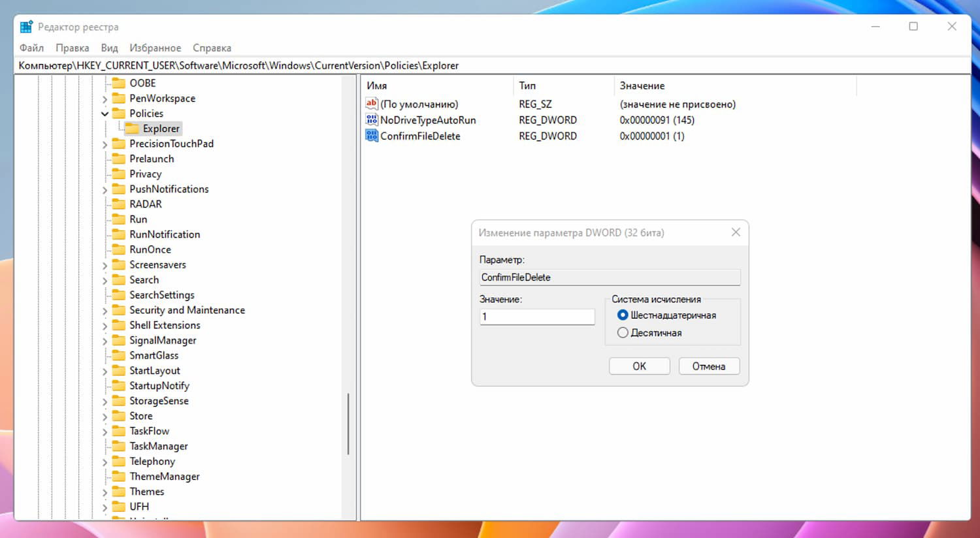The height and width of the screenshot is (538, 980).
Task: Click the text (значение не присвоено)
Action: (x=678, y=104)
